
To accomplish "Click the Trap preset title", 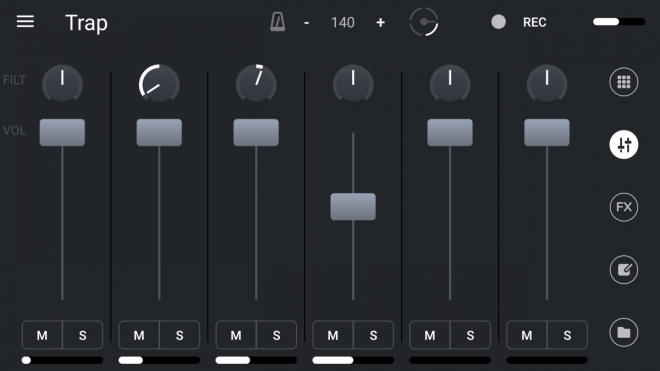I will 86,23.
